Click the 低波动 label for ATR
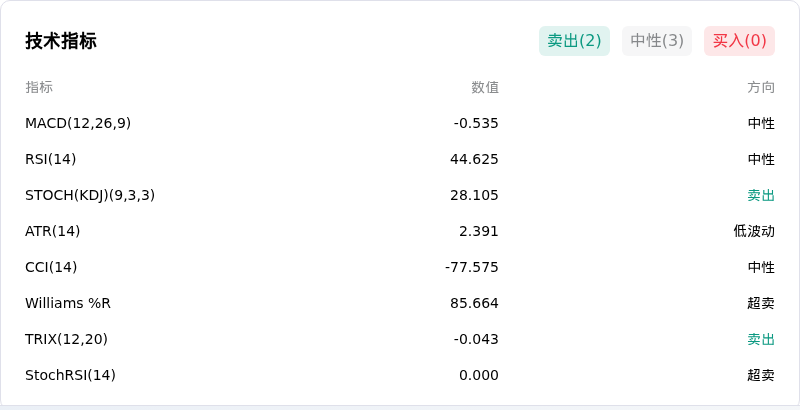This screenshot has width=800, height=410. click(x=754, y=231)
